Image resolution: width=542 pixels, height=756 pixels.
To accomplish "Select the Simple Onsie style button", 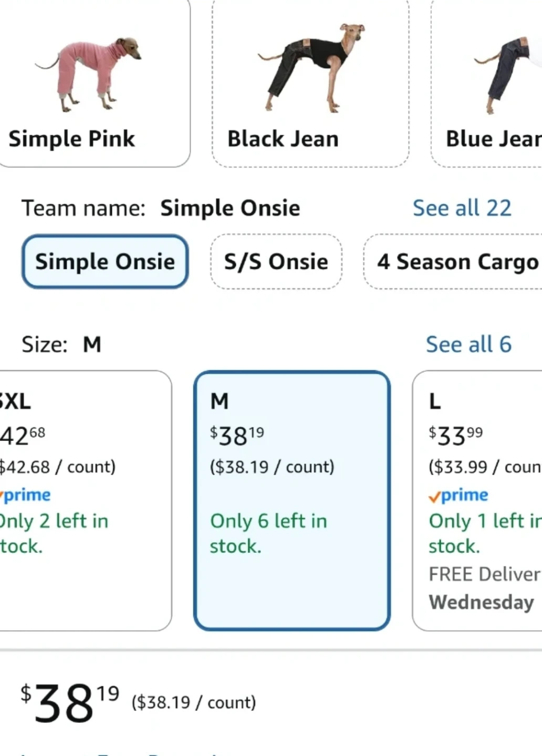I will [x=105, y=261].
